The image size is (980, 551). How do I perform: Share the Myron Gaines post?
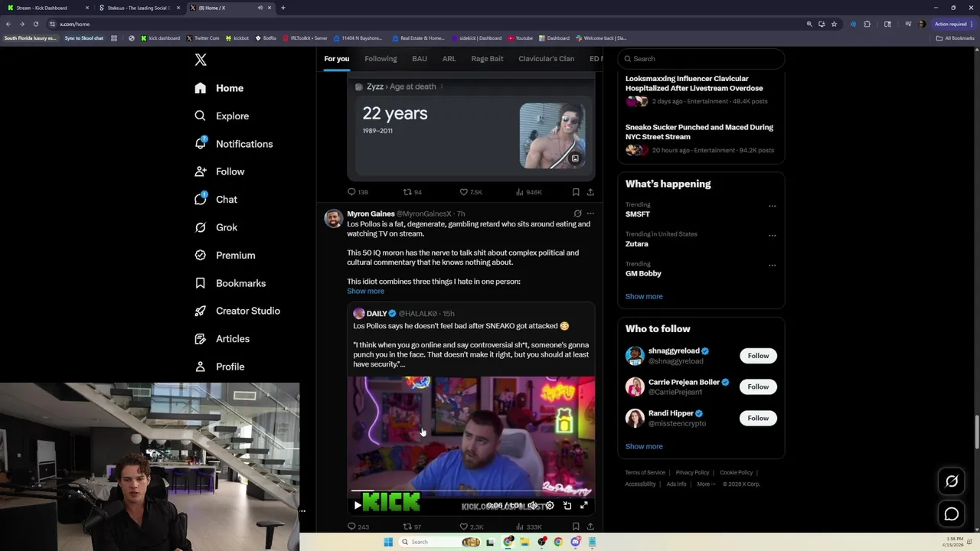[x=590, y=527]
